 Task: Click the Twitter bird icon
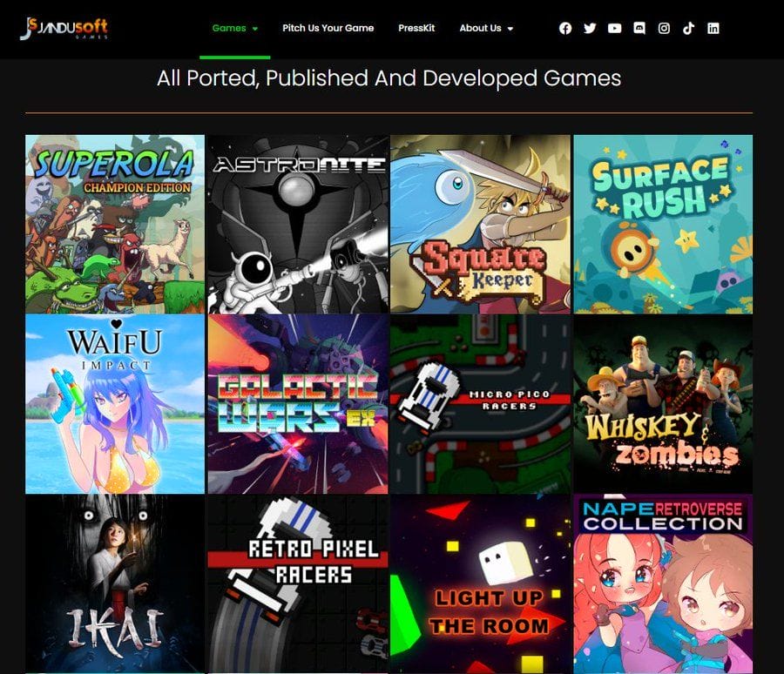pos(590,29)
